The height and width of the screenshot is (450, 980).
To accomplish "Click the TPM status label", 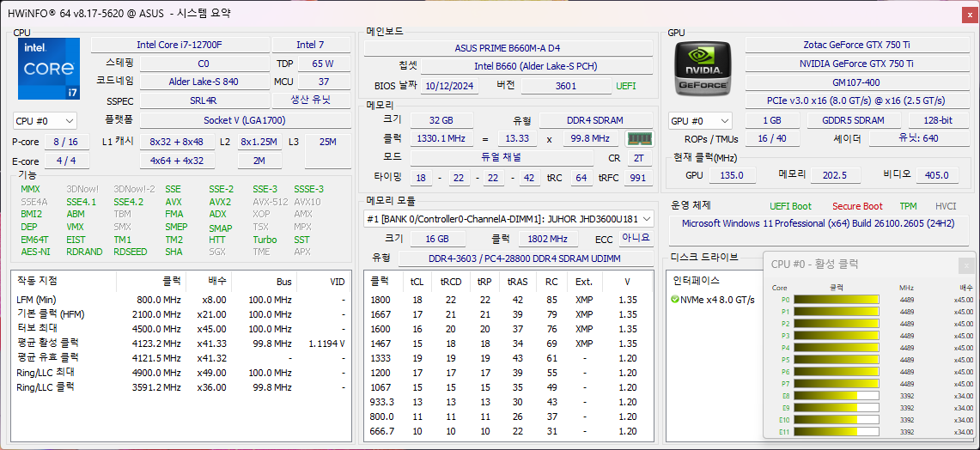I will [x=908, y=205].
